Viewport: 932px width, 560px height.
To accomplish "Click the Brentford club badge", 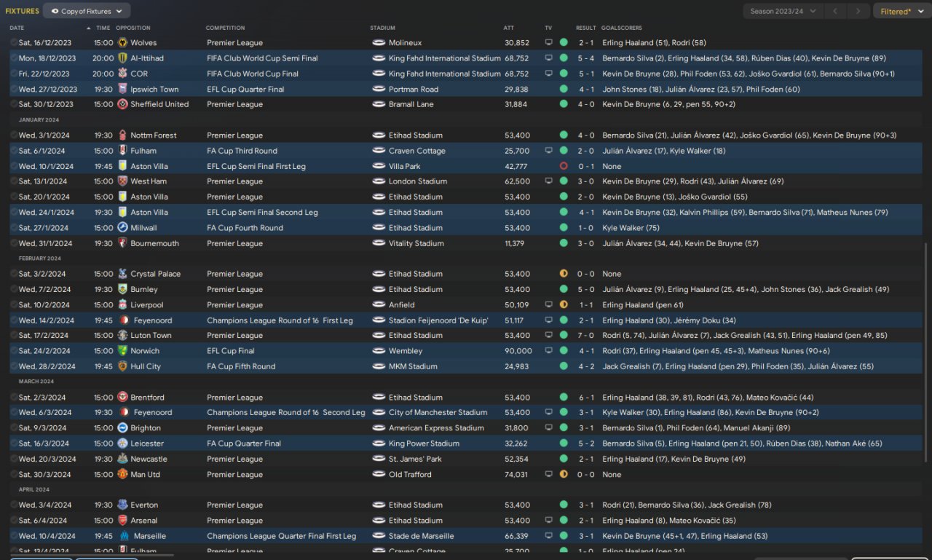I will pyautogui.click(x=122, y=398).
